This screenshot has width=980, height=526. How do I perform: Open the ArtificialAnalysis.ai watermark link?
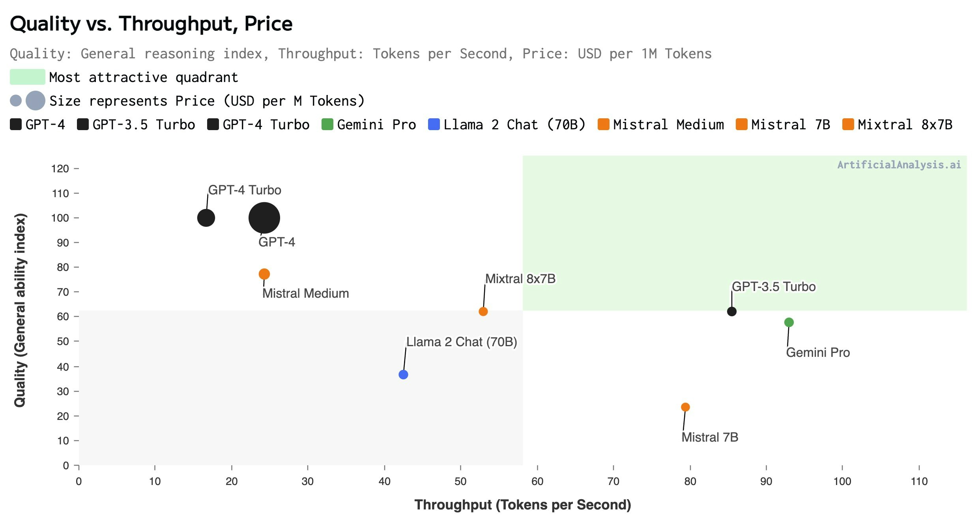900,165
